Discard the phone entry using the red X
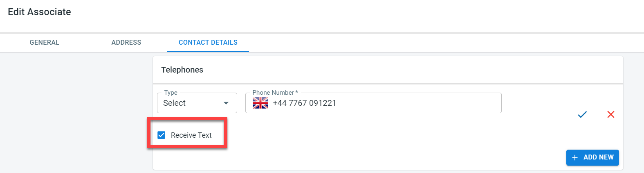 [611, 114]
